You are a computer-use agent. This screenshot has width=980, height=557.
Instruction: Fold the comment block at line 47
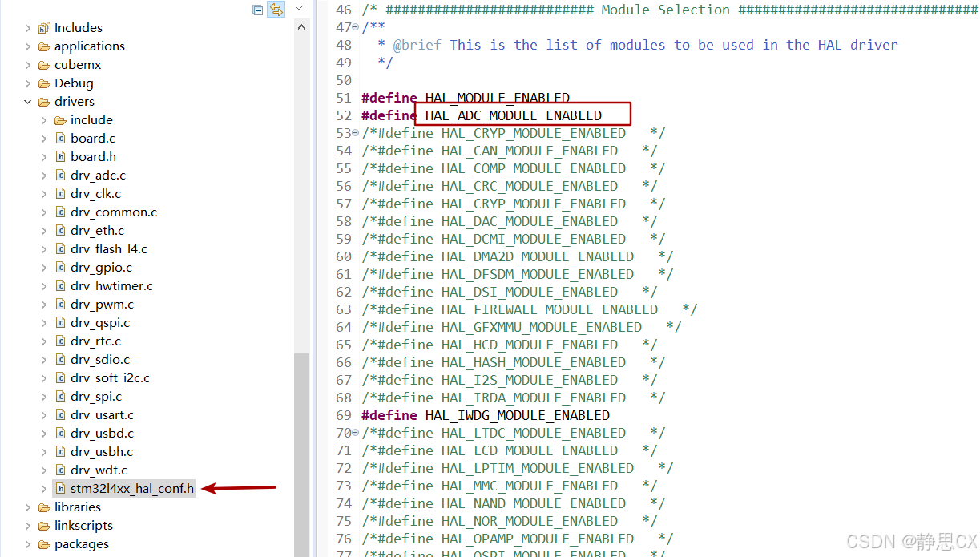(356, 27)
